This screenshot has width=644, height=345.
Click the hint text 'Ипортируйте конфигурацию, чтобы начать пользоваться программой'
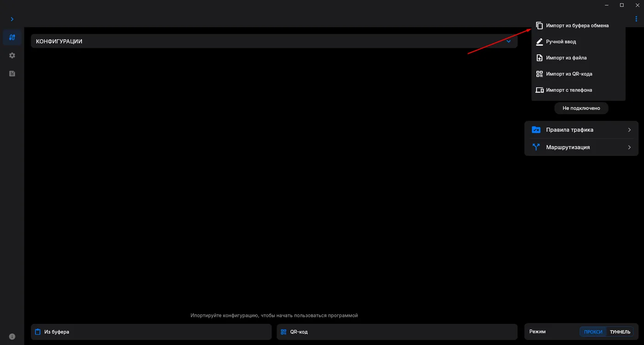pos(274,316)
